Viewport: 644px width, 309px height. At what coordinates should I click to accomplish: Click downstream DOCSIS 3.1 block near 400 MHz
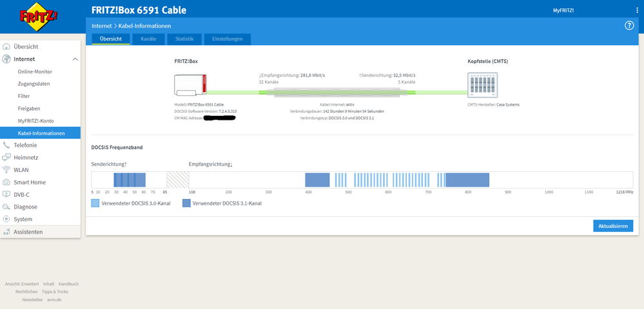(317, 180)
